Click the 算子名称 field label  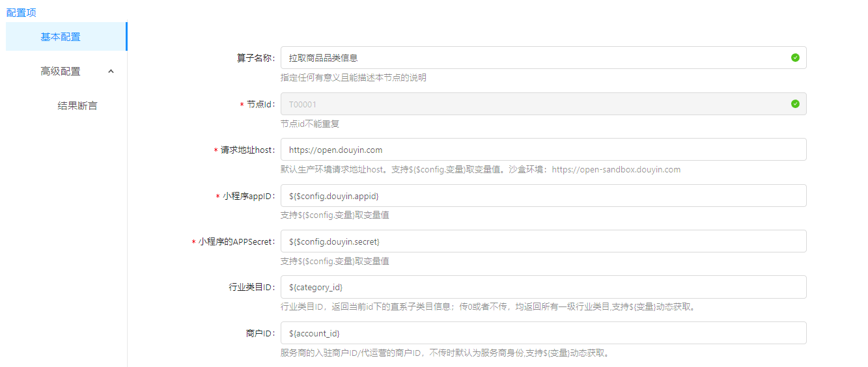coord(255,58)
